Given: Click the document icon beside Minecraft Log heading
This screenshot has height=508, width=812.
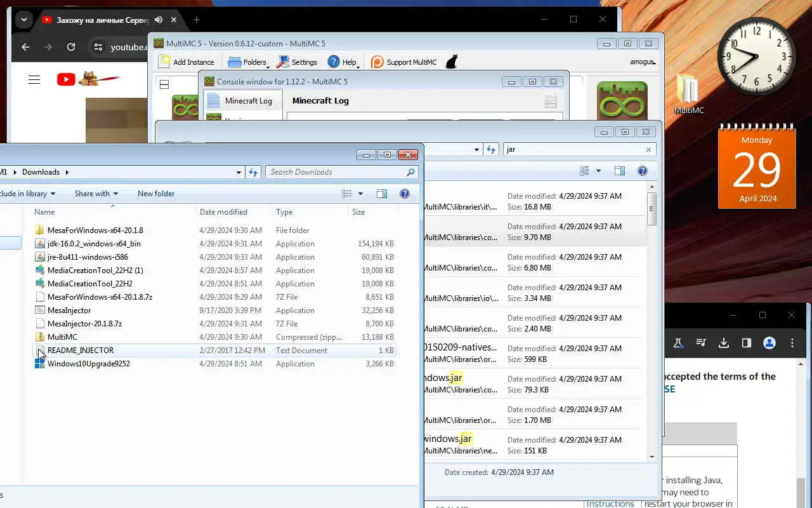Looking at the screenshot, I should click(x=551, y=101).
